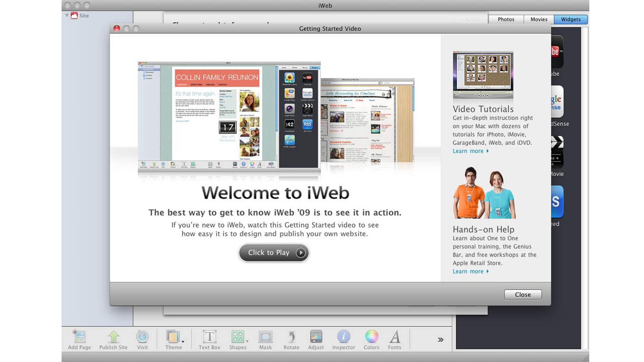Open Learn more under Video Tutorials
Screen dimensions: 644x362
point(470,151)
